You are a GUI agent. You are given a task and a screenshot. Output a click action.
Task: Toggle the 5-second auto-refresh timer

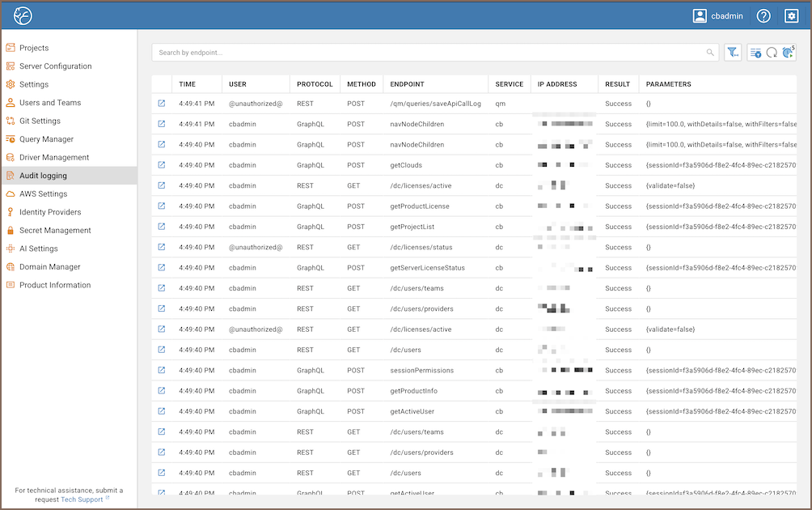coord(788,53)
